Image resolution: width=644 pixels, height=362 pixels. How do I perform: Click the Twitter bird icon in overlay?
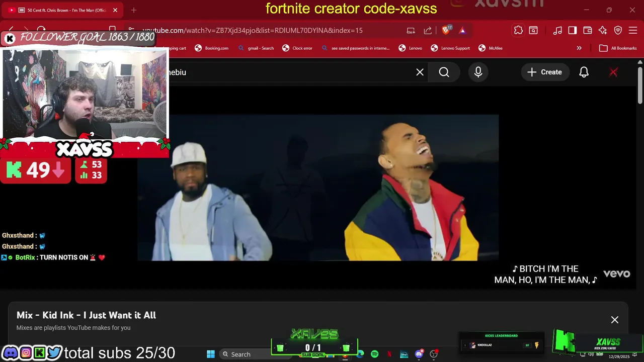[x=54, y=353]
